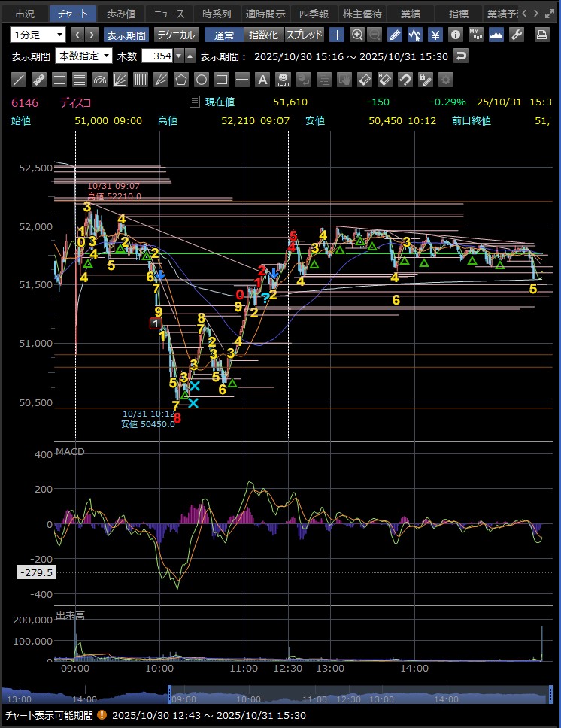
Task: Pick the ruler measurement tool
Action: 40,79
